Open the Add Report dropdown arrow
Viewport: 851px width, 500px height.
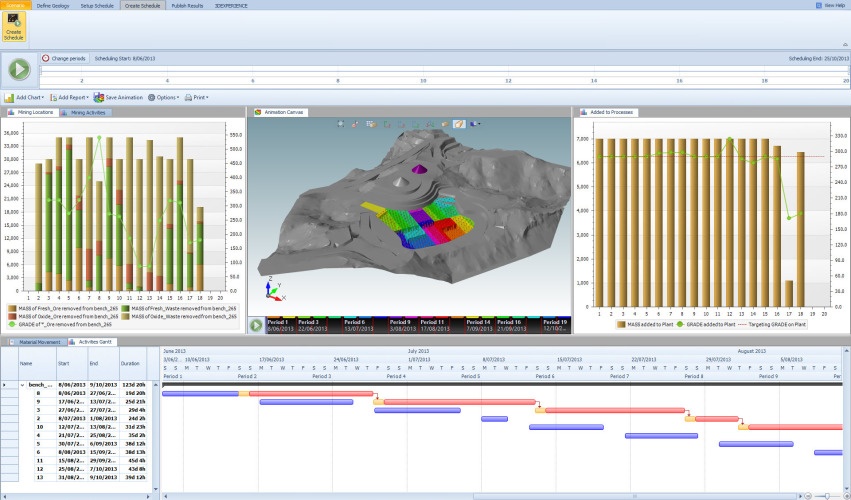87,98
